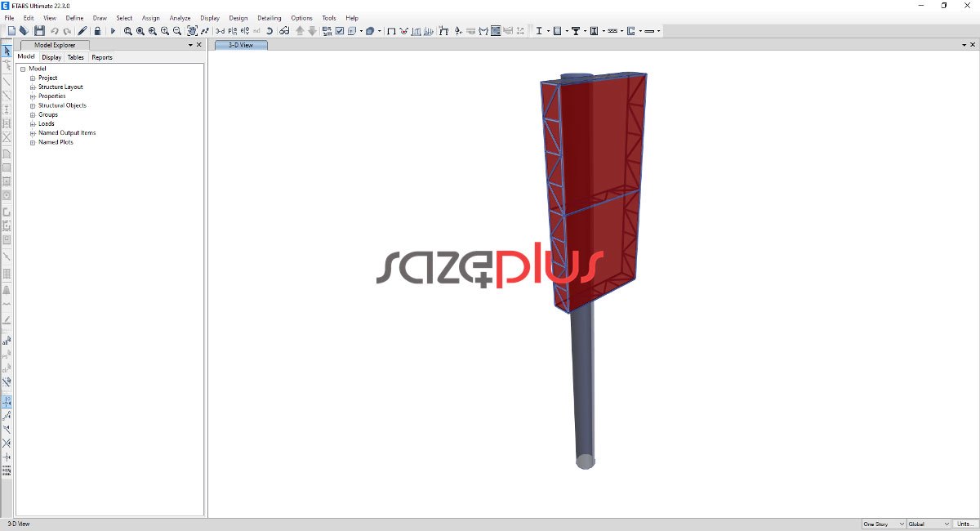This screenshot has height=531, width=980.
Task: Click the Units button in status bar
Action: point(964,524)
